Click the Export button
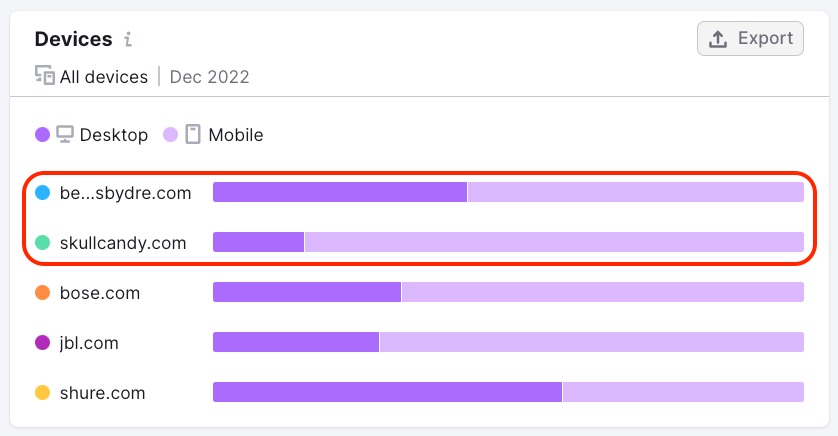 pos(750,38)
